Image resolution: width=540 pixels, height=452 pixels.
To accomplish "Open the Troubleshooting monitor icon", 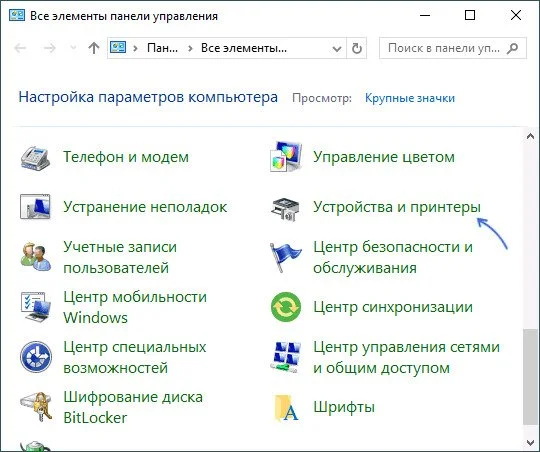I will click(35, 207).
